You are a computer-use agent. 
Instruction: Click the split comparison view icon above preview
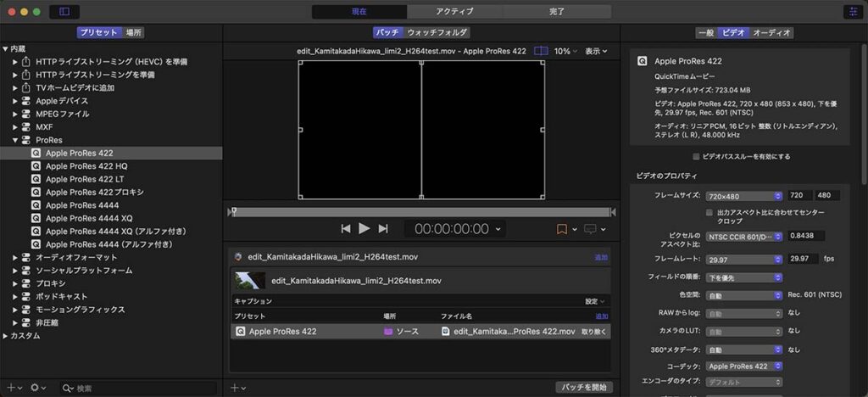click(541, 51)
